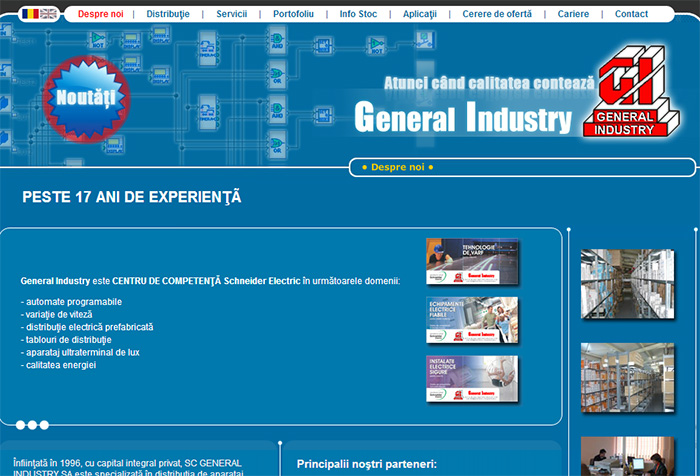Select Info Stoc menu entry
Screen dimensions: 700x476
358,14
